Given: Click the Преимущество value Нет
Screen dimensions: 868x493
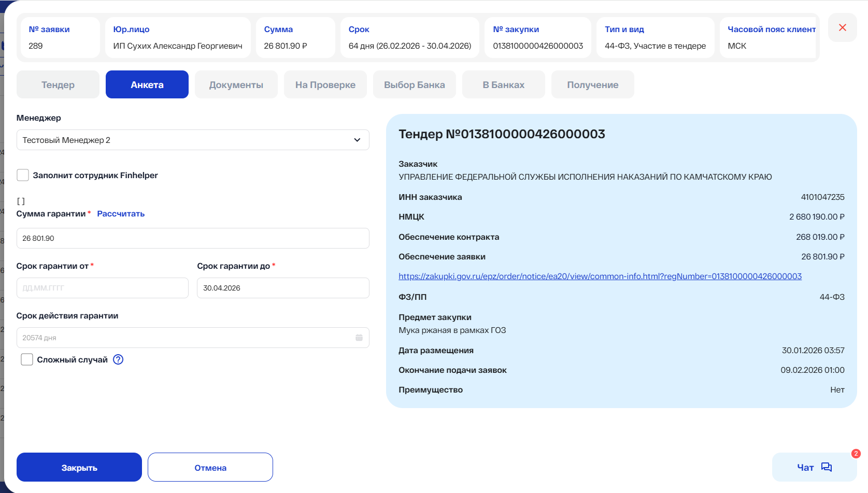Looking at the screenshot, I should click(837, 389).
